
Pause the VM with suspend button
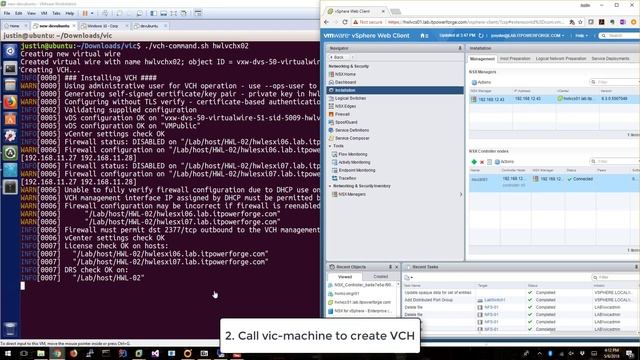[85, 13]
